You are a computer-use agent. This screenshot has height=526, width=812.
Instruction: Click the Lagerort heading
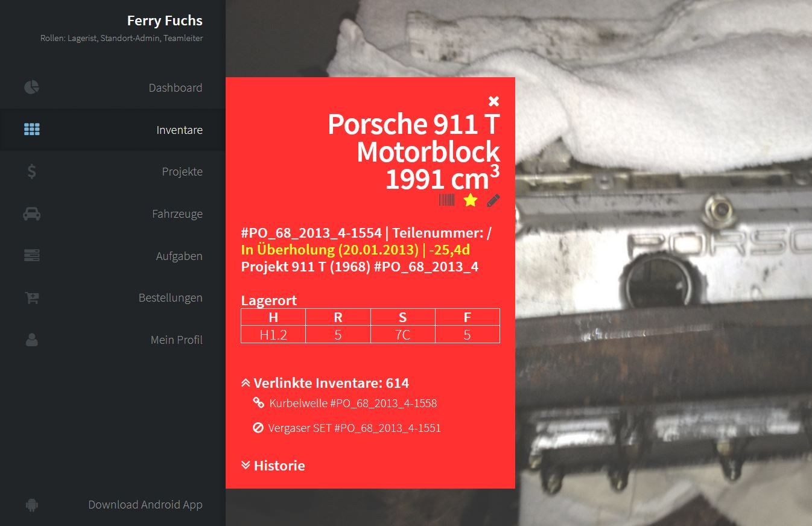click(x=268, y=300)
